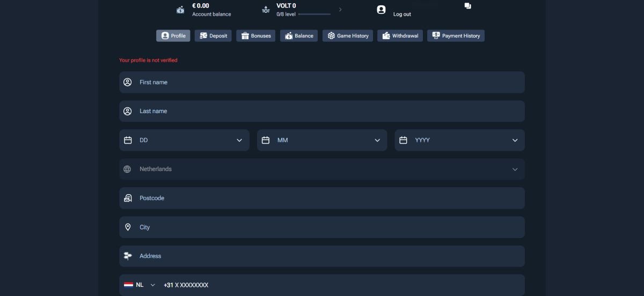The height and width of the screenshot is (296, 644).
Task: Click the level progress bar
Action: [x=314, y=14]
